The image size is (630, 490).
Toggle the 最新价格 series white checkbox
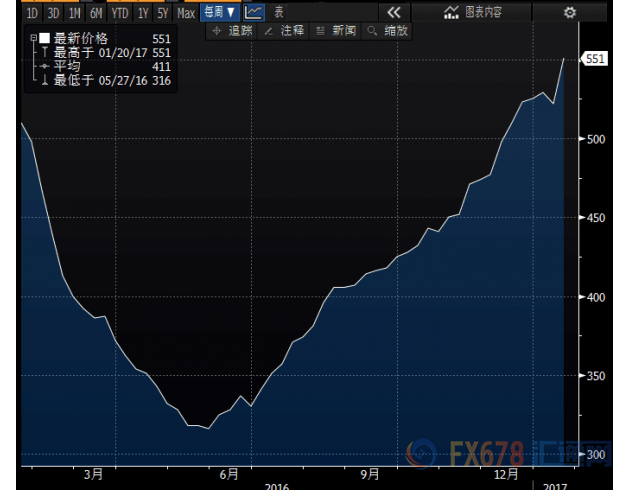43,38
